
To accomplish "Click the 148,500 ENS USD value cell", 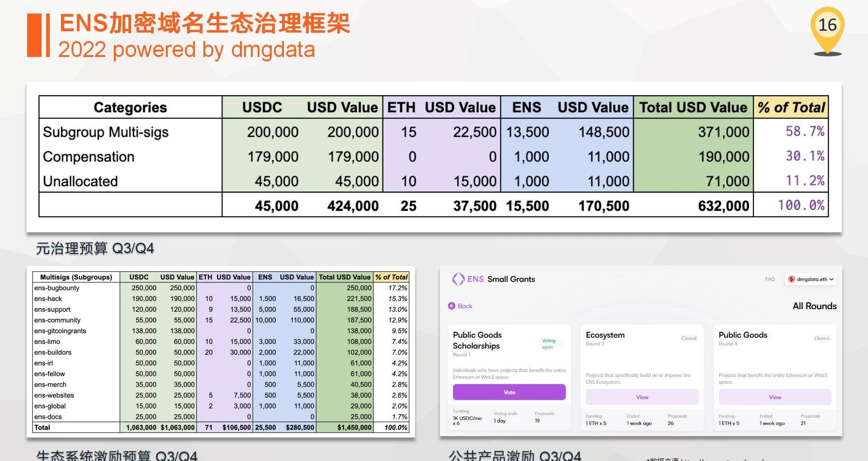I will pyautogui.click(x=604, y=132).
